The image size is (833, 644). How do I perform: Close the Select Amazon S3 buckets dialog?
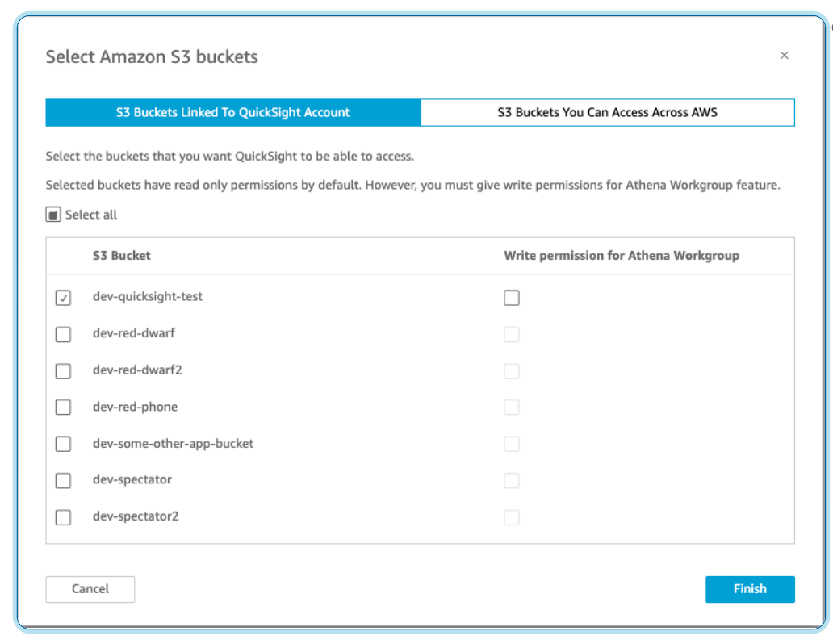click(784, 55)
